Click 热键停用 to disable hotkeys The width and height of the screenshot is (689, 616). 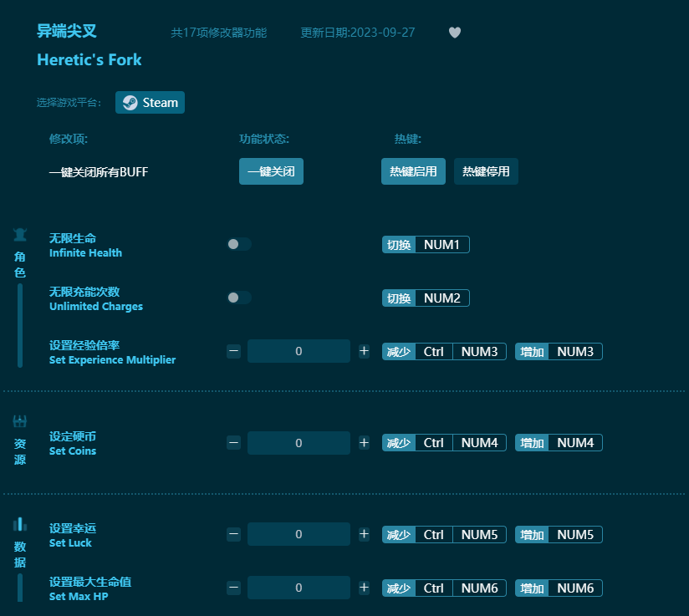click(486, 171)
